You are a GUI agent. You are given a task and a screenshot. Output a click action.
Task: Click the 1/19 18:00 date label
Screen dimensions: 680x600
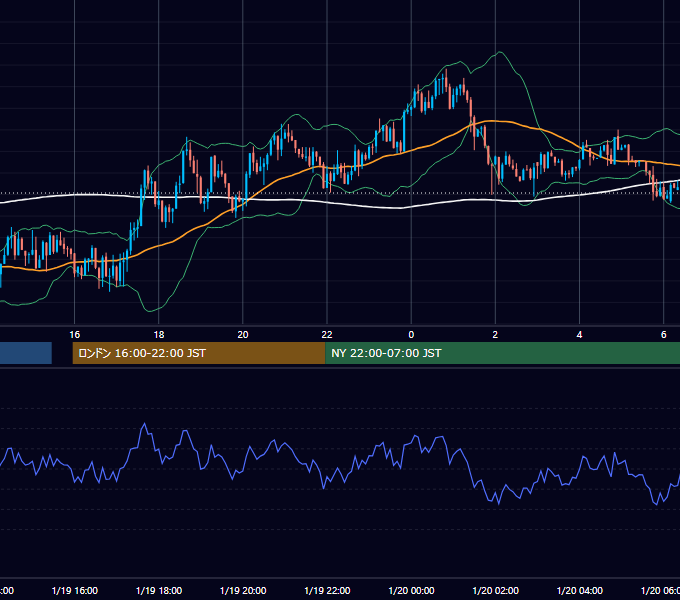pos(159,590)
